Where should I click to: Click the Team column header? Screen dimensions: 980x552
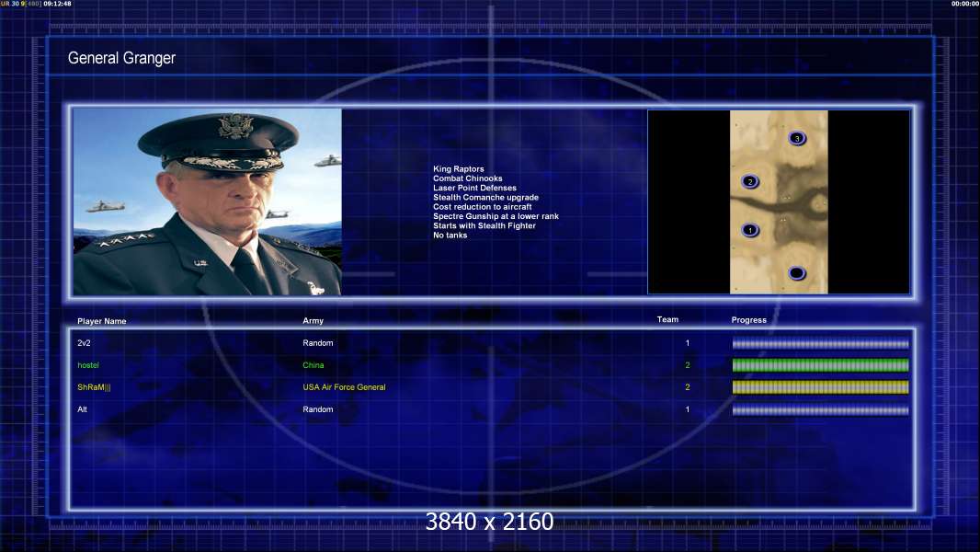(x=667, y=319)
